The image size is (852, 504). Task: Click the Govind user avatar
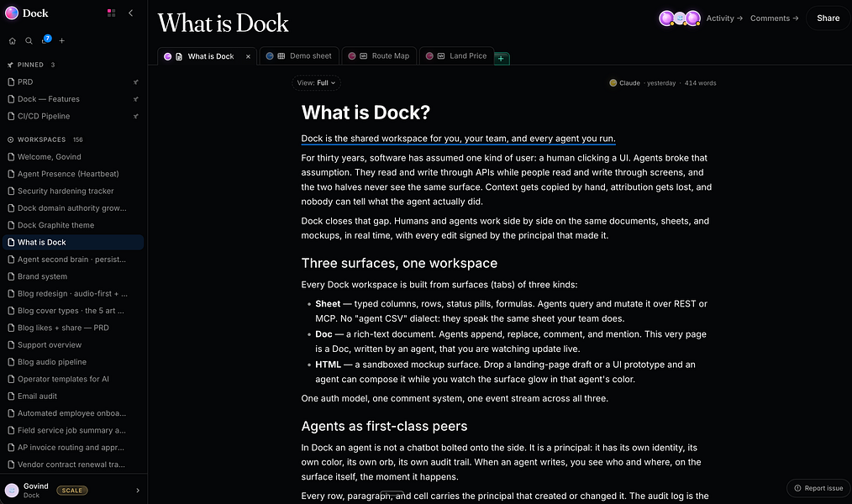(x=12, y=491)
